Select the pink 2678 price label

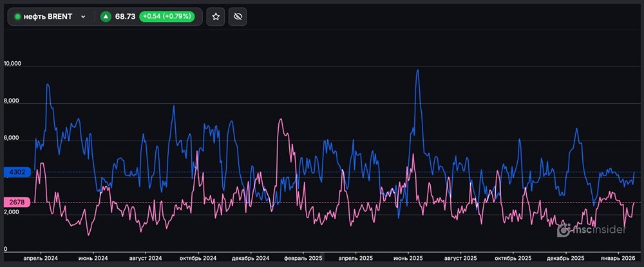(x=17, y=203)
